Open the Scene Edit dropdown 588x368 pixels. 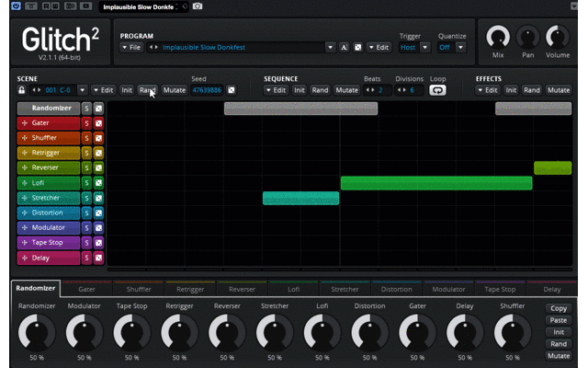pos(103,90)
